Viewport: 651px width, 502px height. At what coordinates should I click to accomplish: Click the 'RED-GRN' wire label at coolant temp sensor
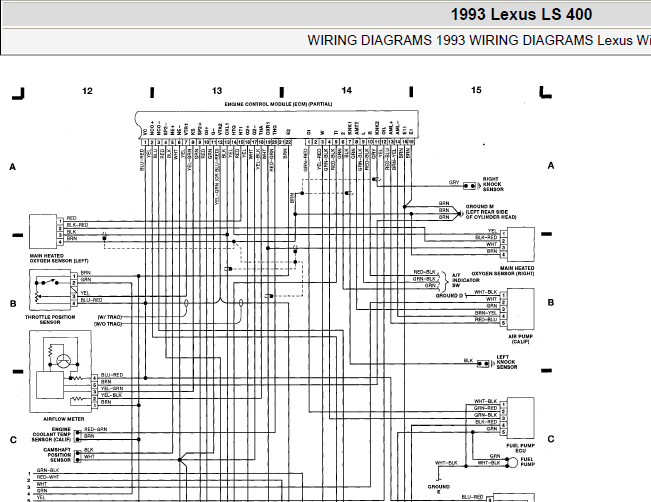coord(95,429)
